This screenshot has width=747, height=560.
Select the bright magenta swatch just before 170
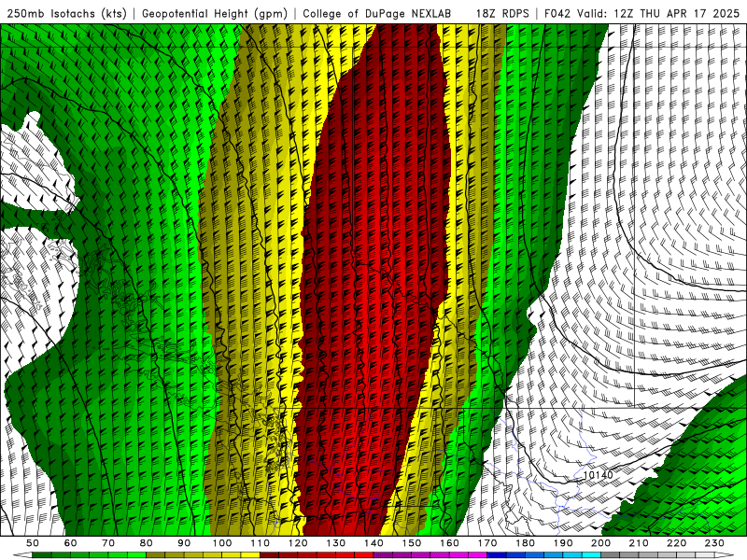click(477, 555)
